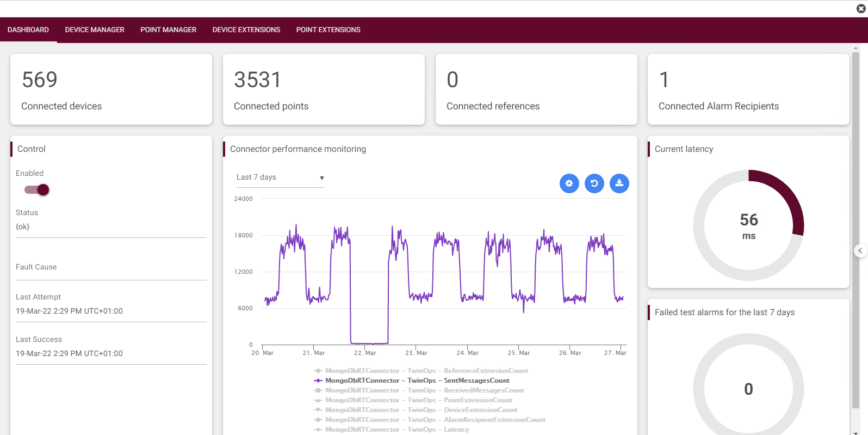Close the panel with X icon
The width and height of the screenshot is (868, 435).
(x=861, y=9)
